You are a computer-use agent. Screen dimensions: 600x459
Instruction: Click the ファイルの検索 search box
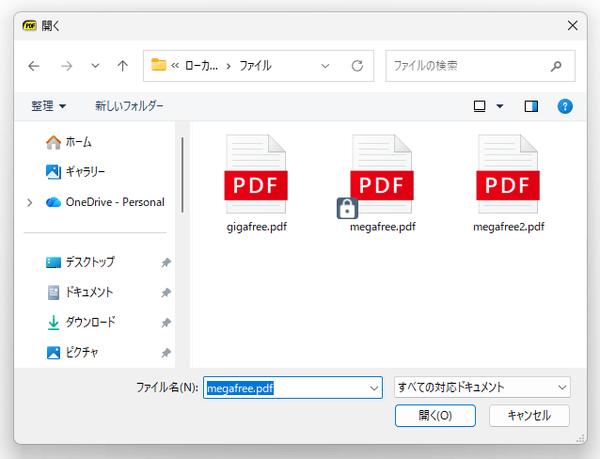480,66
